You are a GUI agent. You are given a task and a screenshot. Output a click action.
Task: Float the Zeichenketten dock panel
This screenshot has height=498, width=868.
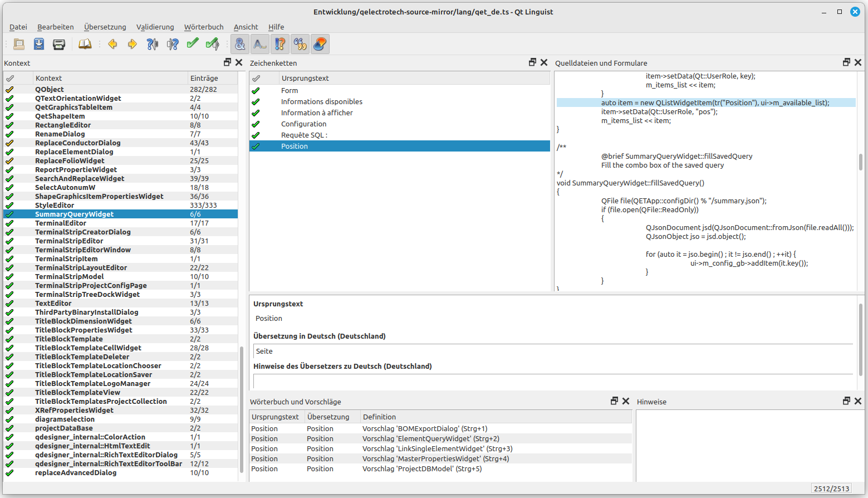click(532, 62)
